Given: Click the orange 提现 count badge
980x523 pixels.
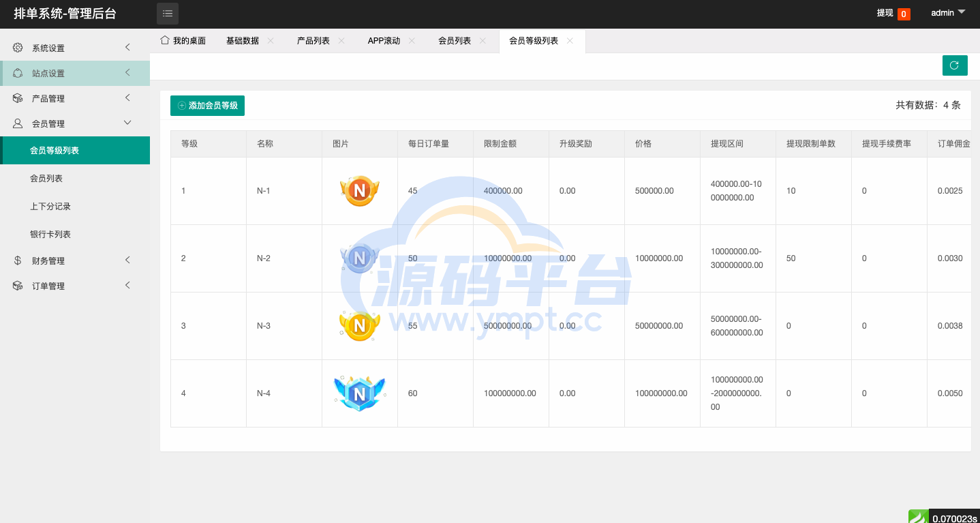Looking at the screenshot, I should point(904,14).
